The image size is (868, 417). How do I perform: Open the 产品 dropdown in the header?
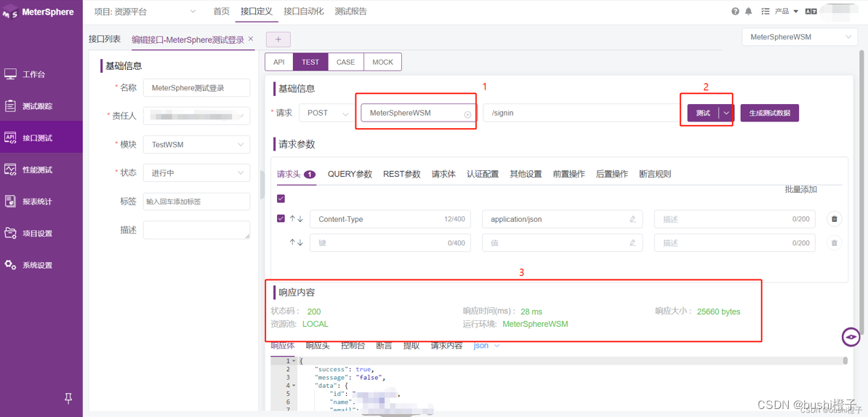786,11
